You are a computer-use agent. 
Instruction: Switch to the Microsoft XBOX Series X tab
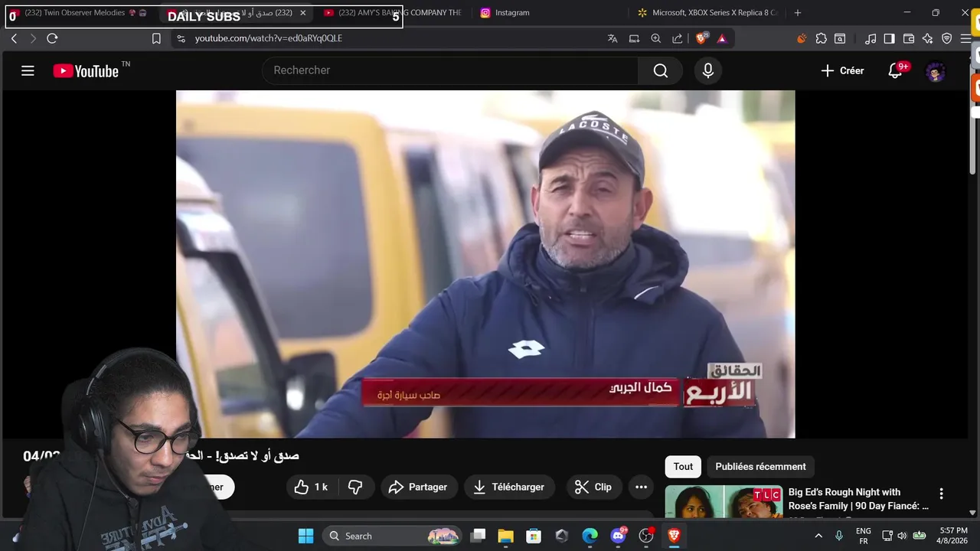(x=706, y=13)
